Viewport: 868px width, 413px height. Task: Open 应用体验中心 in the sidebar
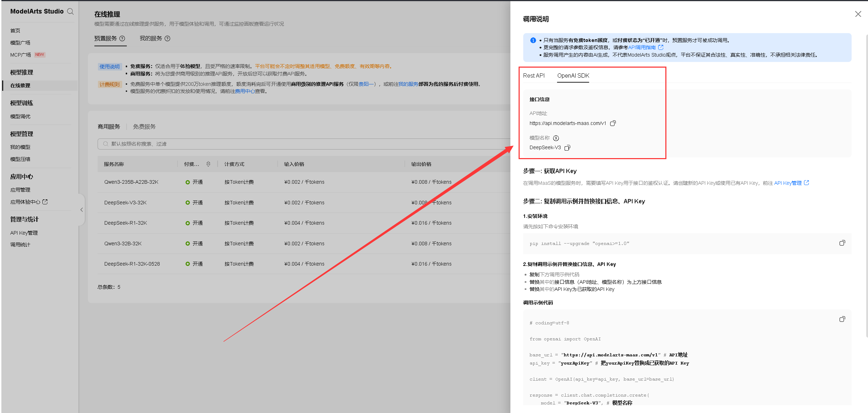[x=25, y=202]
